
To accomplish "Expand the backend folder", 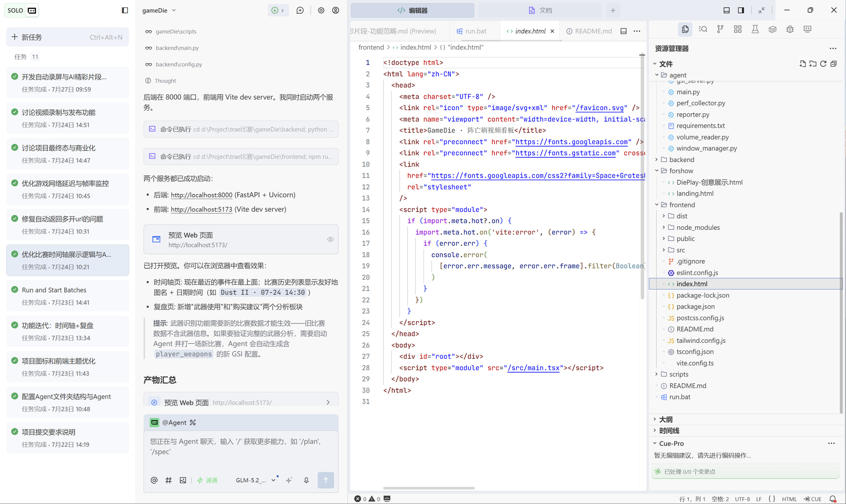I will [656, 159].
